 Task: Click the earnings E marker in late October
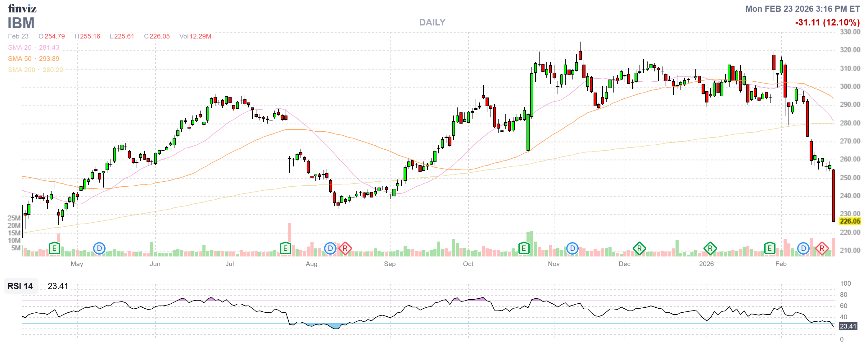point(523,249)
